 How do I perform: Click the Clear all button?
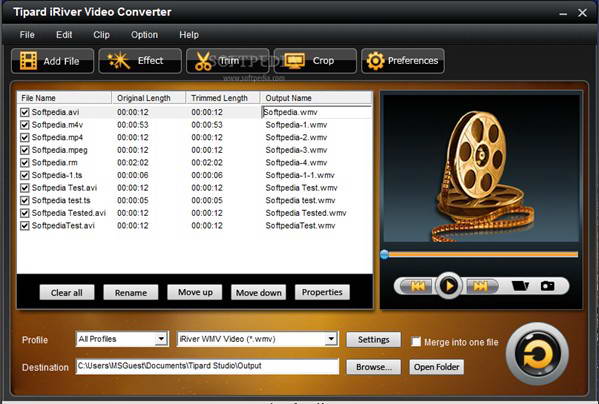pyautogui.click(x=67, y=293)
